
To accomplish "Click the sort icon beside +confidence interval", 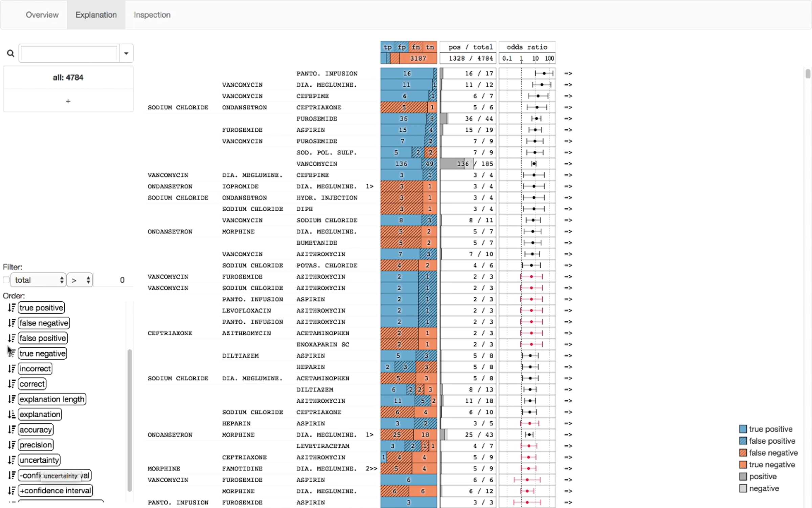I will tap(12, 490).
